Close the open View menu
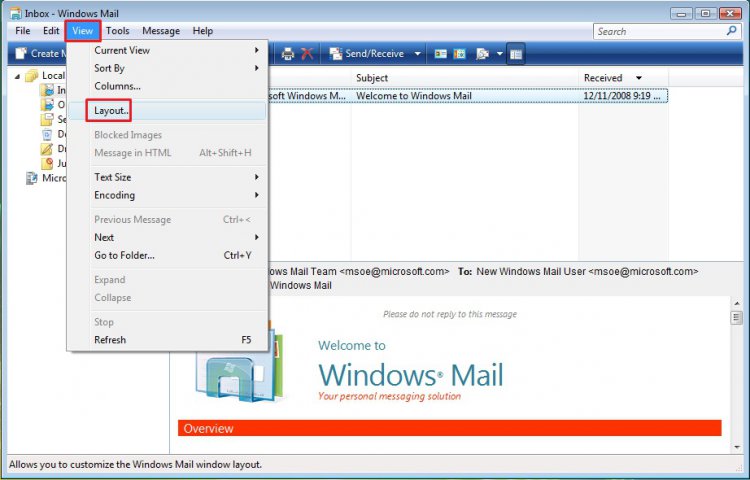 83,31
